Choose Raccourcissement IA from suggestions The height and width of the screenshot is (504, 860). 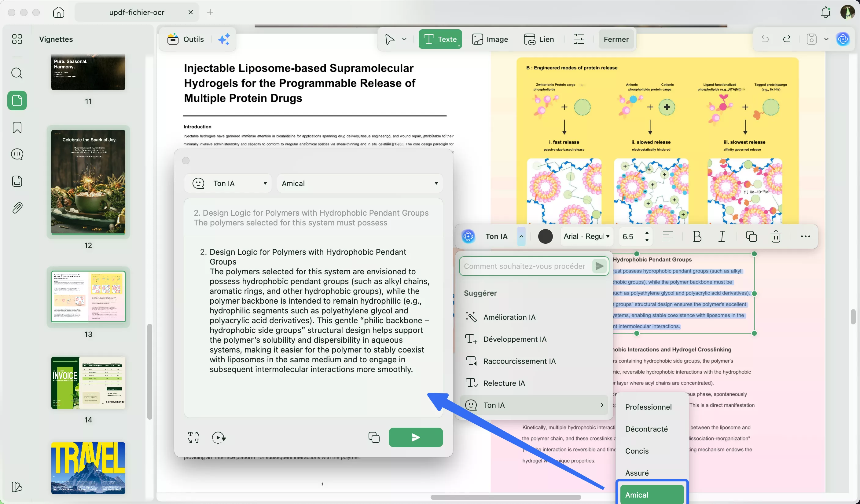(x=519, y=361)
